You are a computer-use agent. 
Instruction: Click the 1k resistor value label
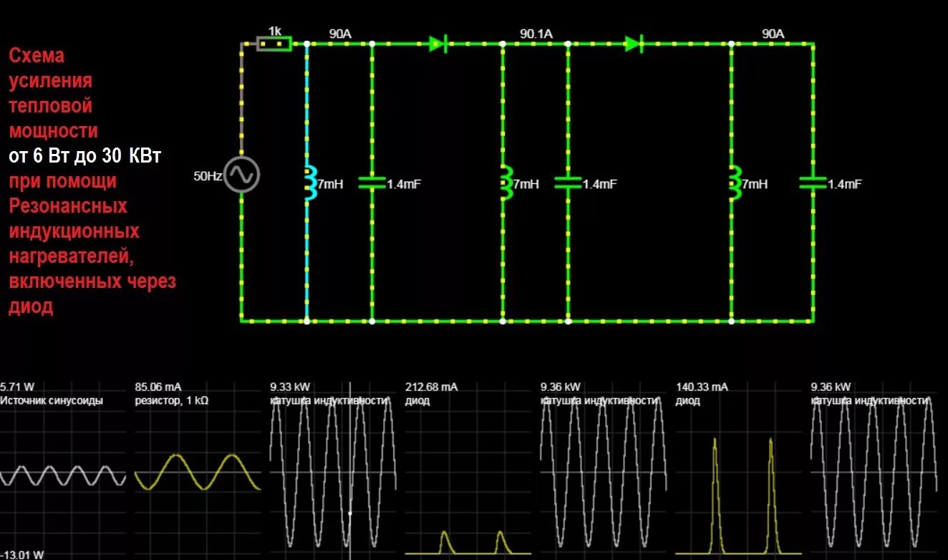275,31
